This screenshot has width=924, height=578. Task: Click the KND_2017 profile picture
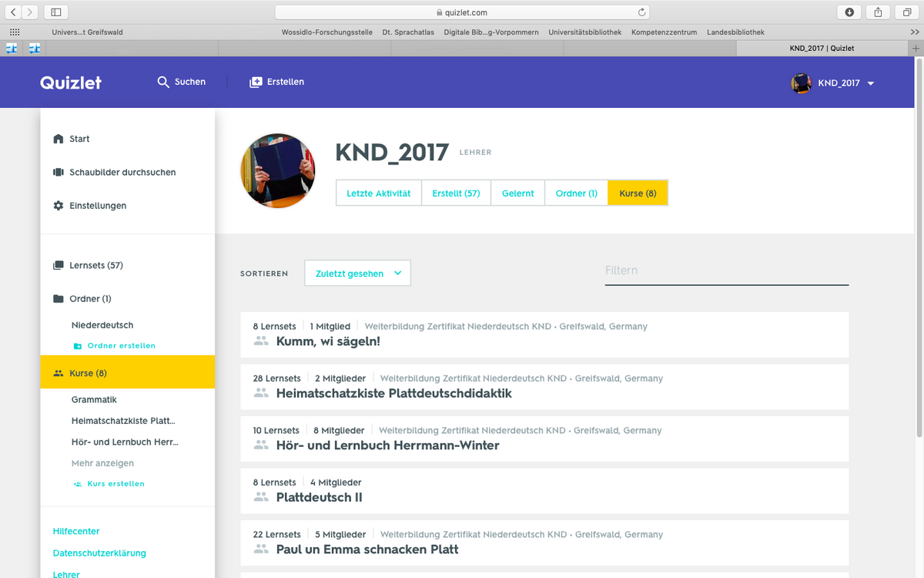278,170
